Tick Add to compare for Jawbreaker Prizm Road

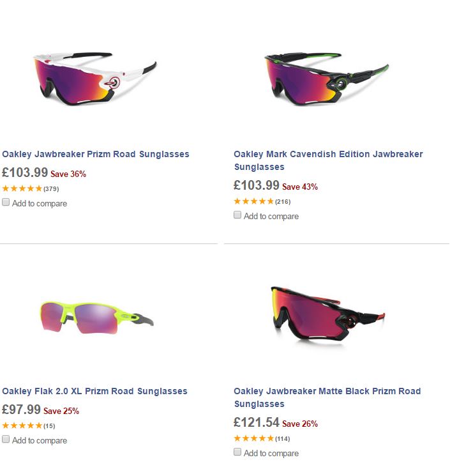[x=6, y=203]
